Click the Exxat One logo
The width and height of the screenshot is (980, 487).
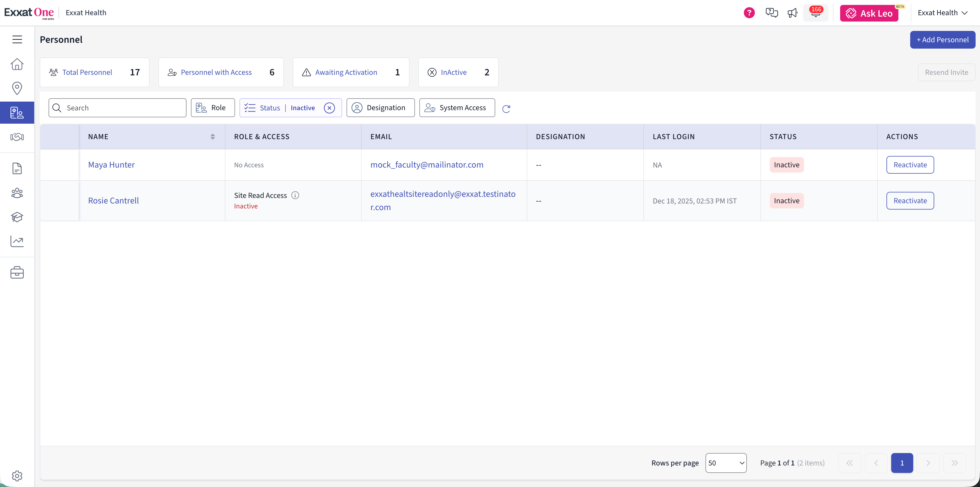tap(29, 13)
